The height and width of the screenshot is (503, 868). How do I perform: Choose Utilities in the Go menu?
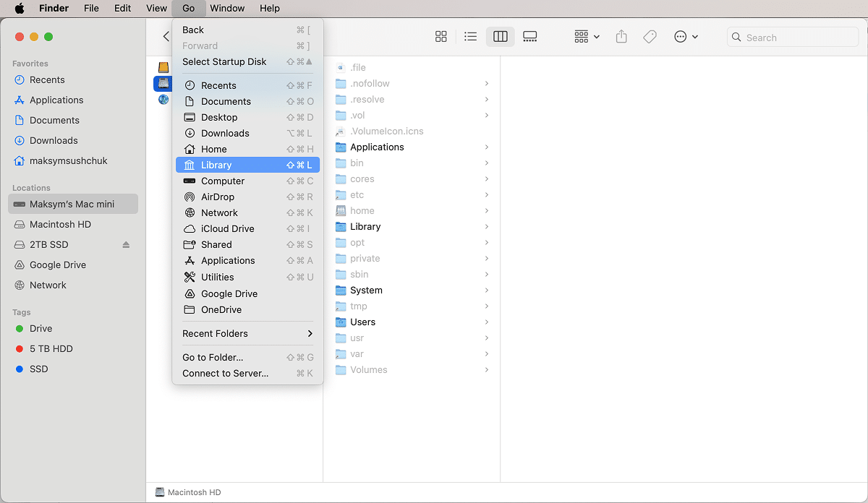click(x=247, y=277)
